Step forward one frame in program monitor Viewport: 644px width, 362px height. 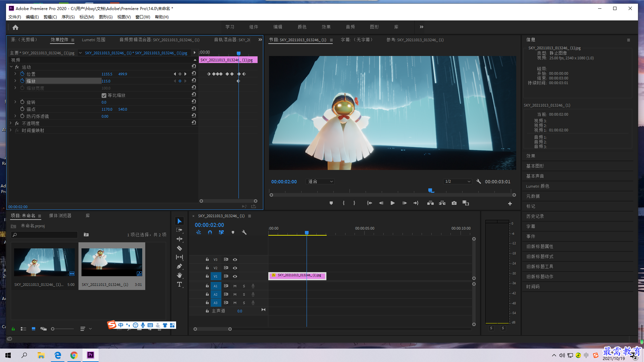click(405, 203)
